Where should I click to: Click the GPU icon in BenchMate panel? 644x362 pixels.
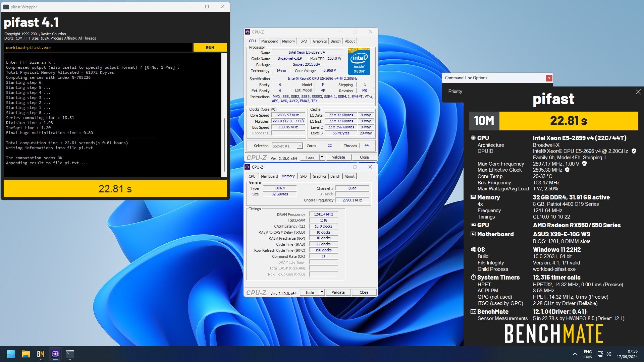click(x=473, y=225)
